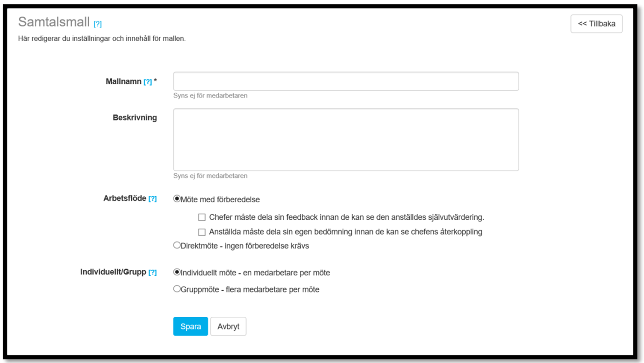644x363 pixels.
Task: Show help for Individuellt/Grupp setting
Action: coord(152,272)
